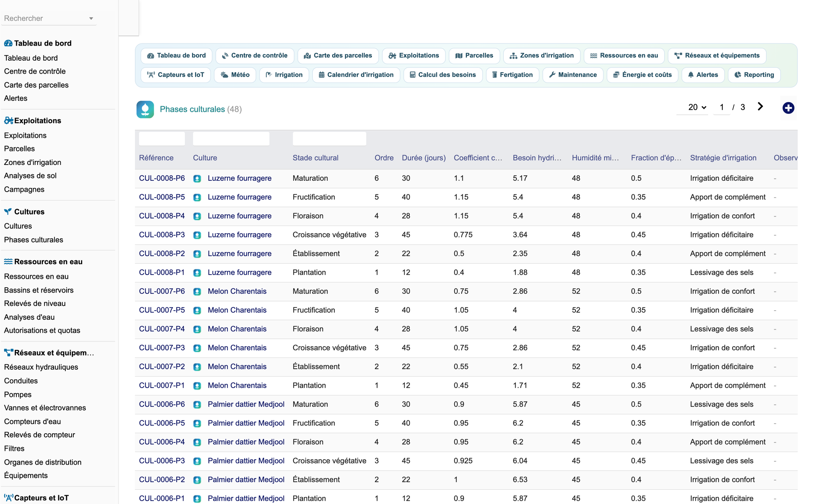
Task: Open Vannes et électrovannes in sidebar
Action: [x=45, y=408]
